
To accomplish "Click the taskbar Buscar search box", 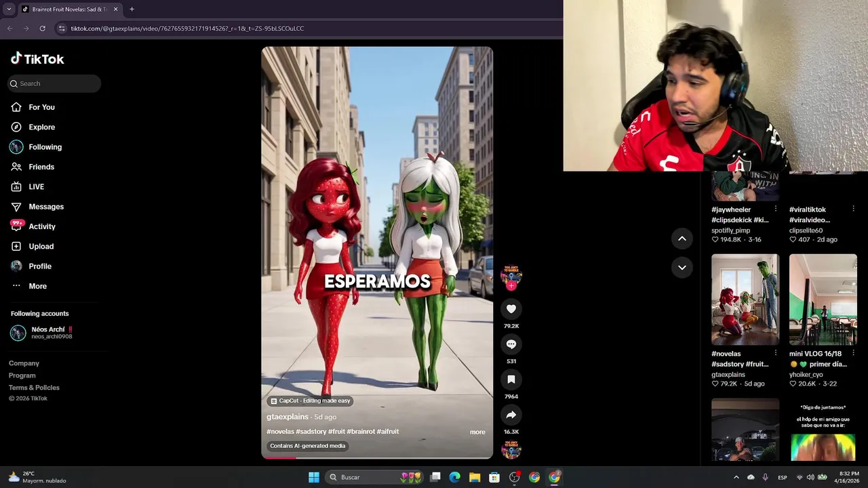I will (x=374, y=477).
